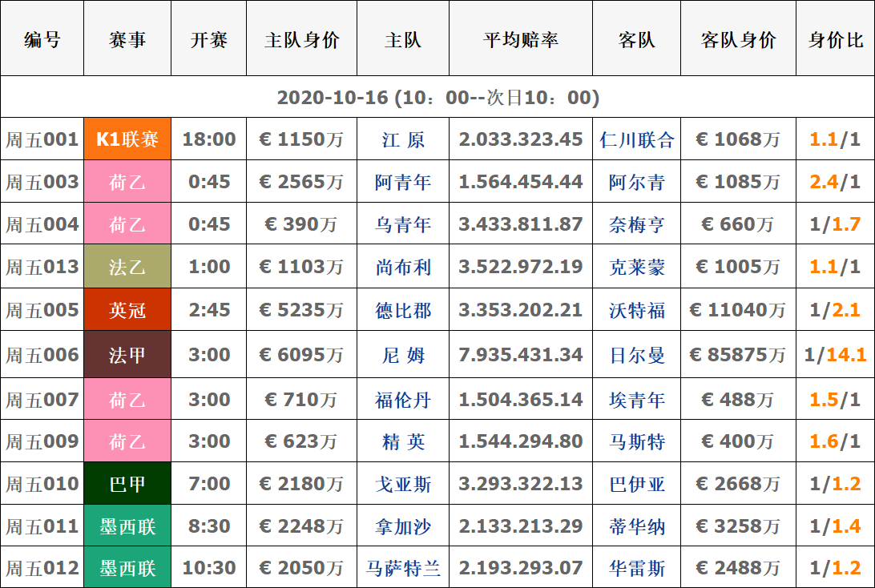Image resolution: width=875 pixels, height=588 pixels.
Task: Open home team 拿加沙 link
Action: pyautogui.click(x=403, y=526)
